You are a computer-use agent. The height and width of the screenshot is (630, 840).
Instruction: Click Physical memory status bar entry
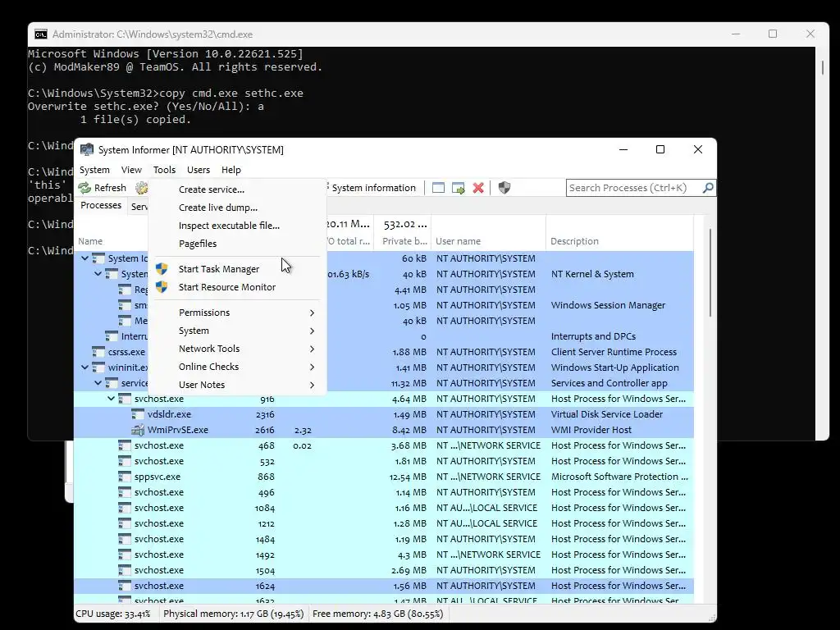234,614
